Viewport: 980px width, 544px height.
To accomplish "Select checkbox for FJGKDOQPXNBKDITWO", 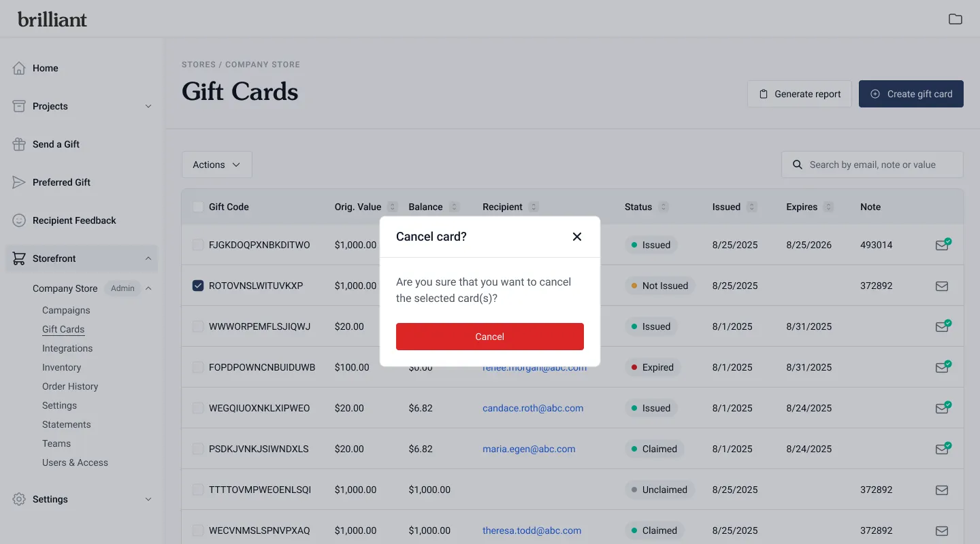I will pos(198,245).
